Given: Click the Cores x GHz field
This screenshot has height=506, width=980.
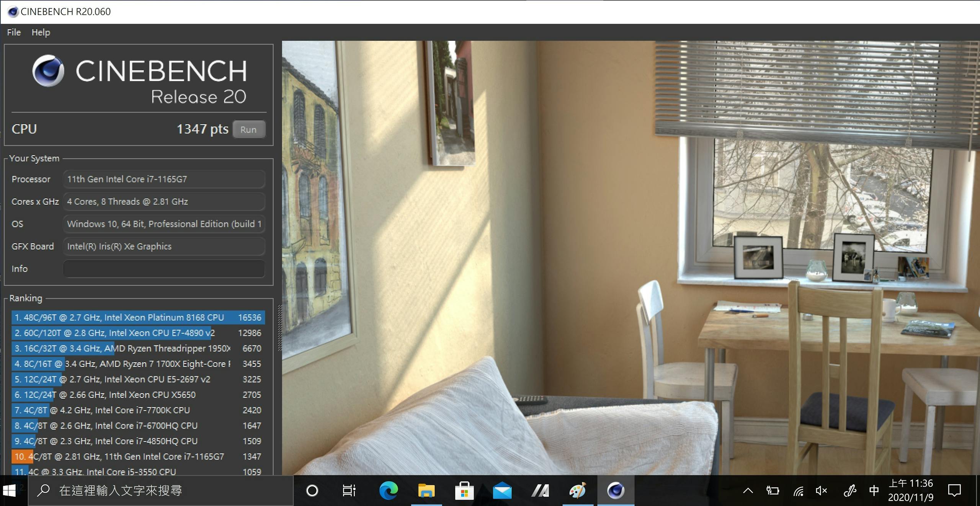Looking at the screenshot, I should (164, 202).
